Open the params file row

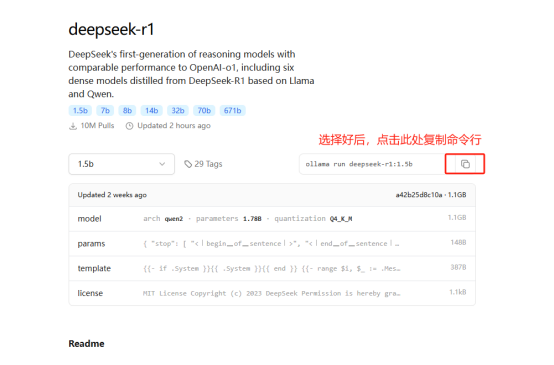(x=272, y=243)
